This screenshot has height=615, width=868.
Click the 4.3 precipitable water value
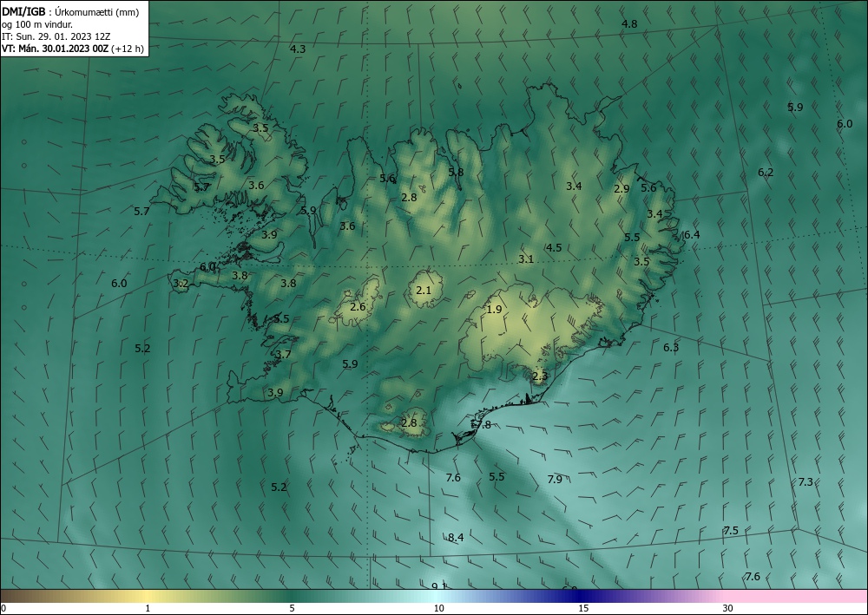(x=298, y=49)
